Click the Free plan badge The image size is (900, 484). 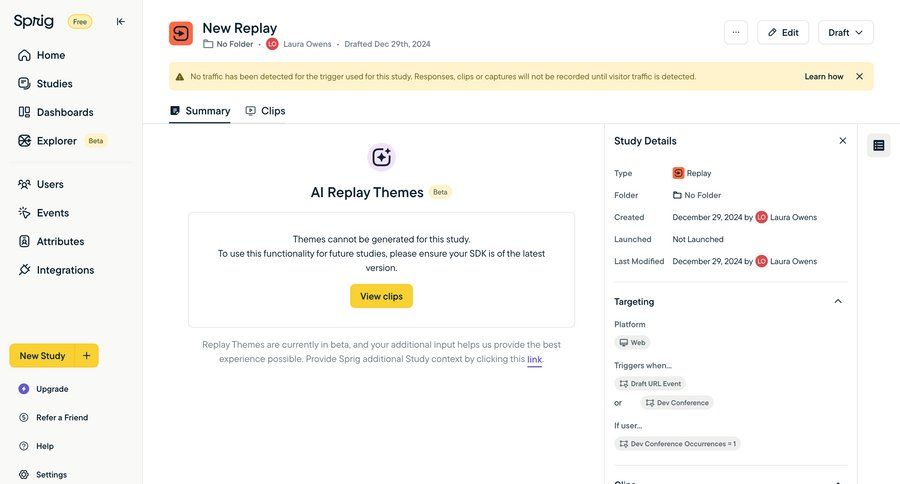80,22
